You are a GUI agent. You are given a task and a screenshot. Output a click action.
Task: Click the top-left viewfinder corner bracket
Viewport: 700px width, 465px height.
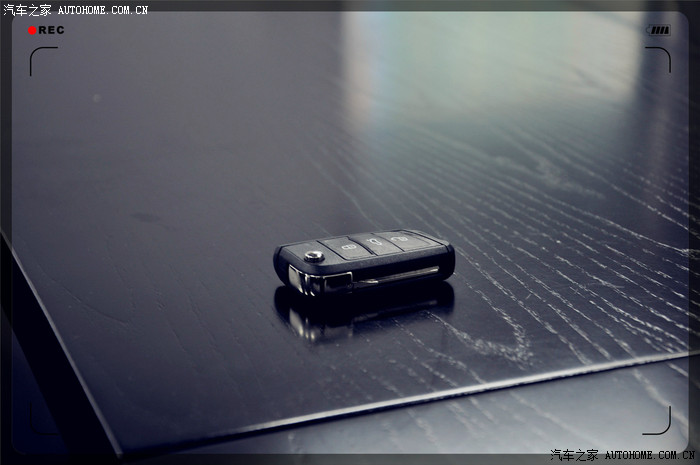tap(41, 58)
